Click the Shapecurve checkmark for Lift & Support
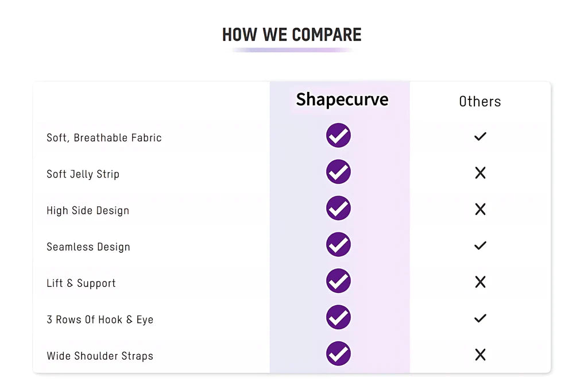This screenshot has height=381, width=588. [338, 281]
